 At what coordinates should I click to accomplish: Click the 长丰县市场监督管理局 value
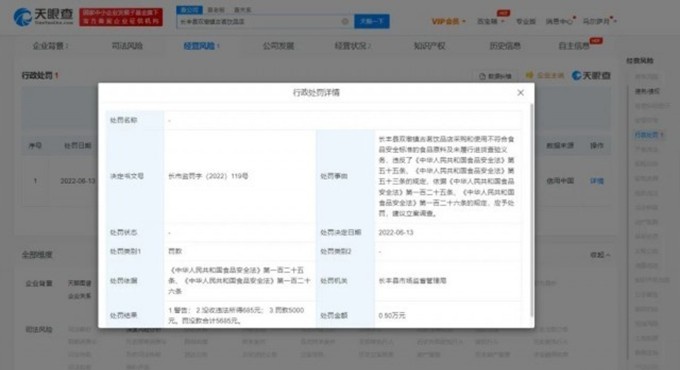(x=412, y=281)
